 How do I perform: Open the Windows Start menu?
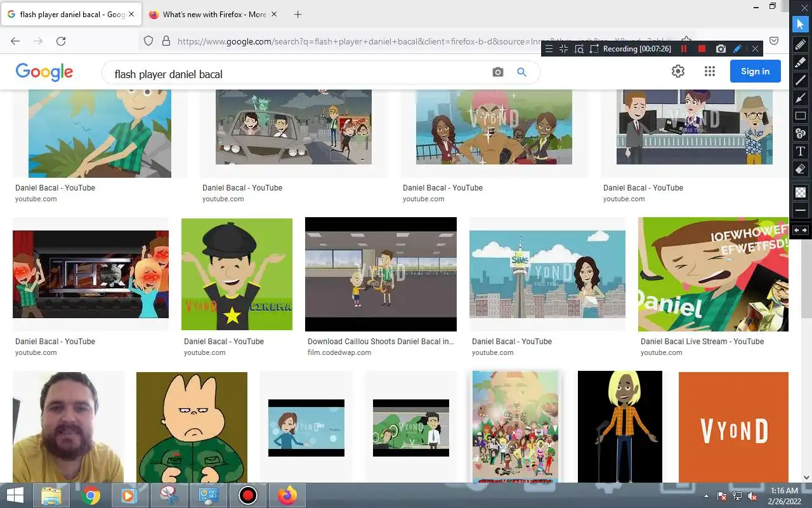[x=15, y=495]
